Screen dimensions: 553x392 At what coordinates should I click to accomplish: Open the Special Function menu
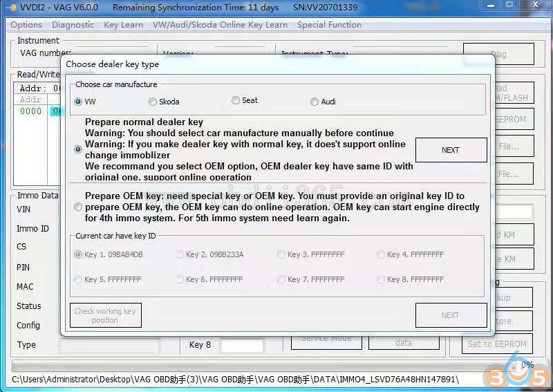tap(329, 25)
